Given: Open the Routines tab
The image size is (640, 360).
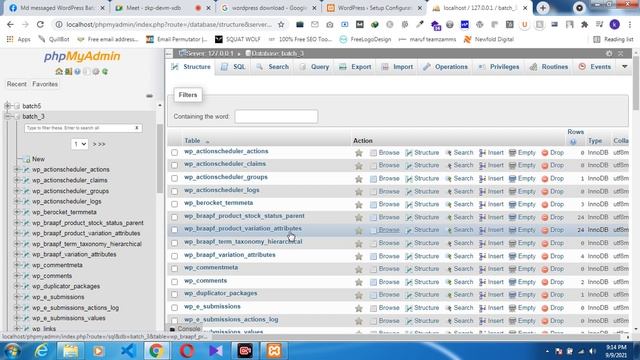Looking at the screenshot, I should tap(549, 67).
